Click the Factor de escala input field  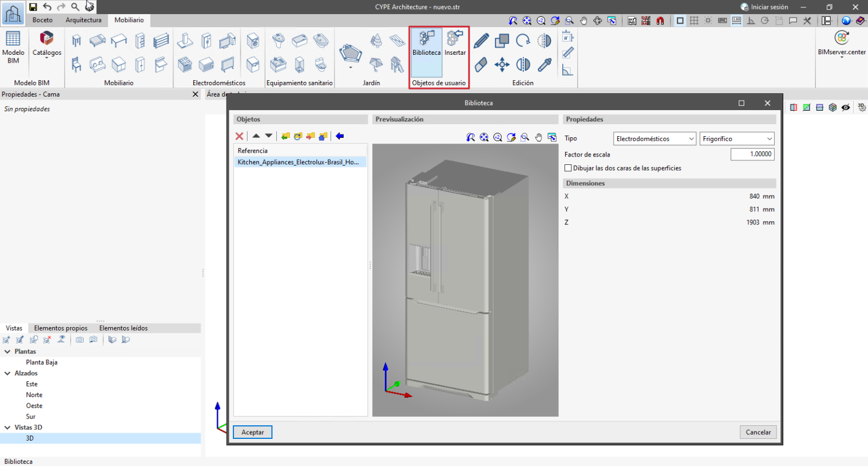(752, 154)
